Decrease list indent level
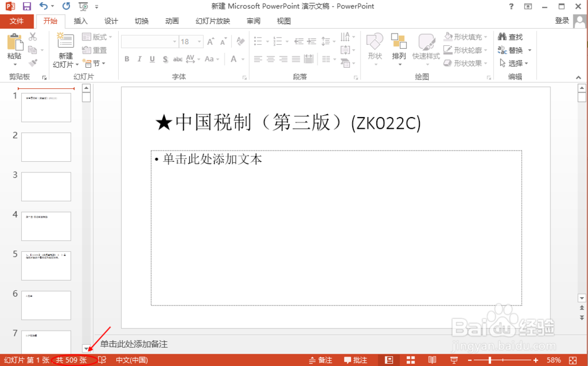Screen dimensions: 588x366 [x=299, y=41]
